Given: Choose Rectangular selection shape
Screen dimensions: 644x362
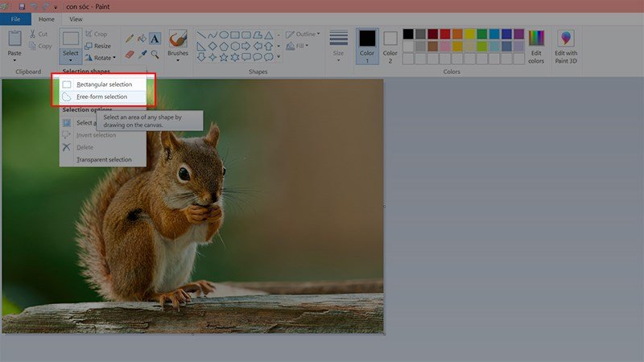Looking at the screenshot, I should (x=104, y=84).
